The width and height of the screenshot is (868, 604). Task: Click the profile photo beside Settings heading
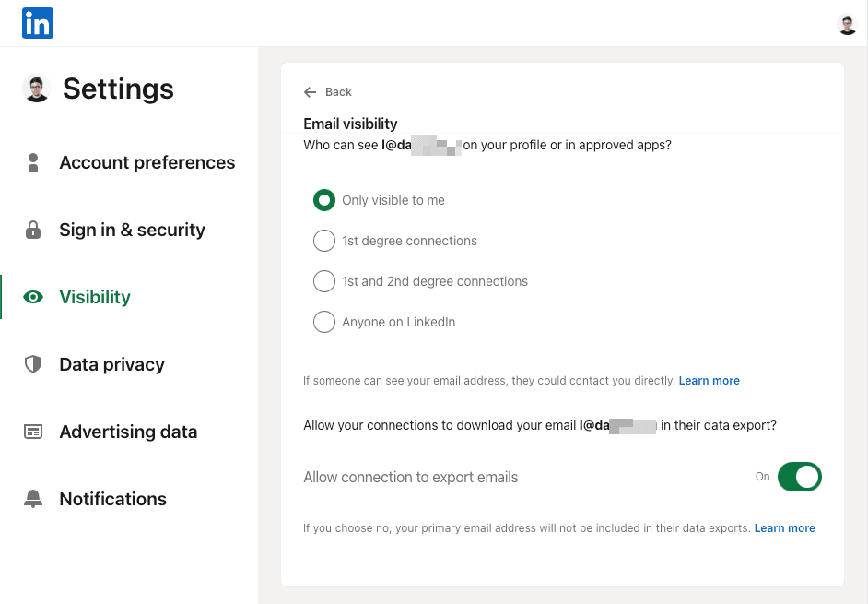(34, 89)
